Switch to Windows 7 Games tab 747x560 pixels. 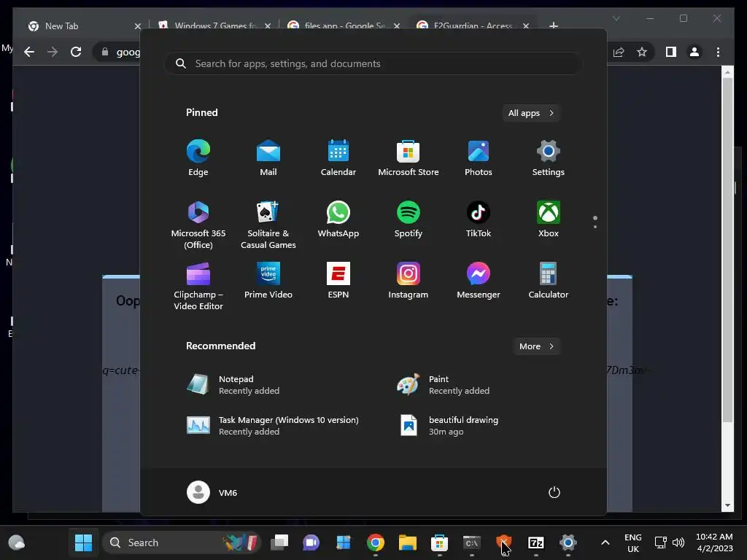(215, 26)
